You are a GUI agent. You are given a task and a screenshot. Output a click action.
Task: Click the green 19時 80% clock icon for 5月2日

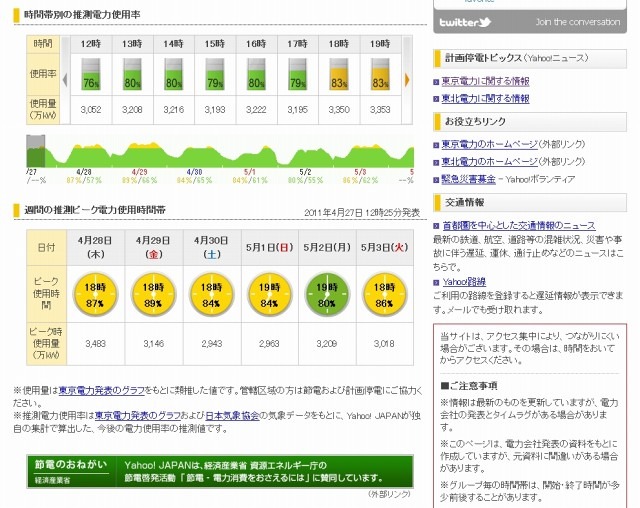327,294
